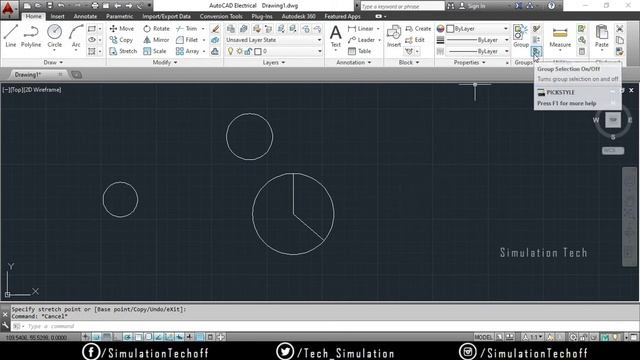Click the new drawing tab button
Viewport: 640px width, 360px height.
point(76,75)
